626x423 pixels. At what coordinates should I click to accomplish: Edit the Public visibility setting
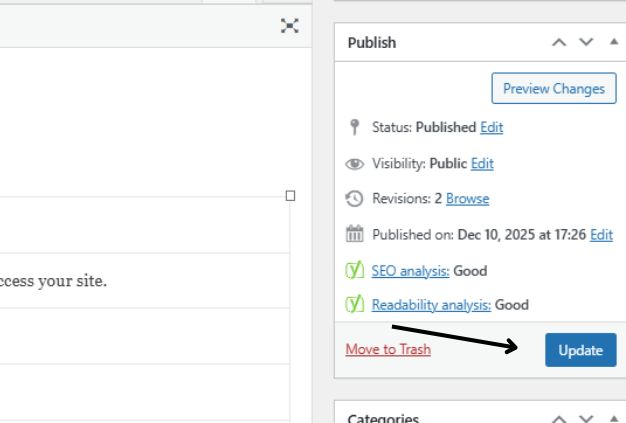(482, 163)
